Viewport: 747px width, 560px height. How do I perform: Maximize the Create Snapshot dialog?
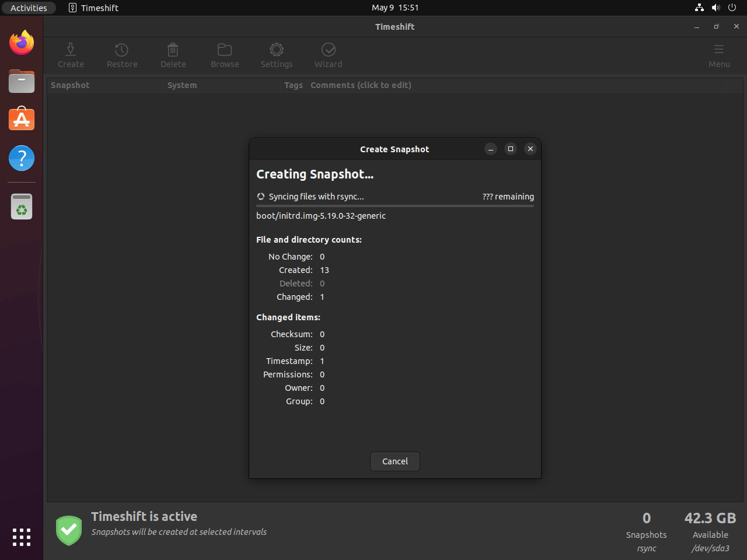[x=511, y=149]
